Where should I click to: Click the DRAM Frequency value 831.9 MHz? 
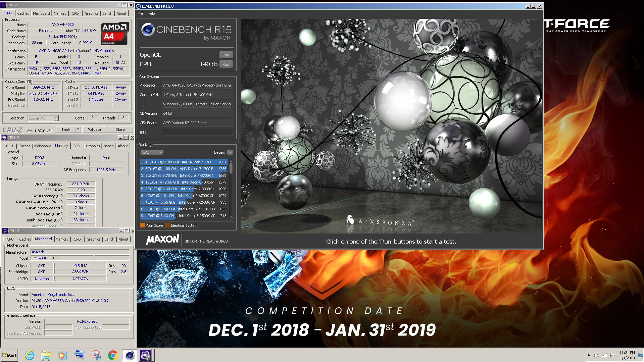coord(81,184)
